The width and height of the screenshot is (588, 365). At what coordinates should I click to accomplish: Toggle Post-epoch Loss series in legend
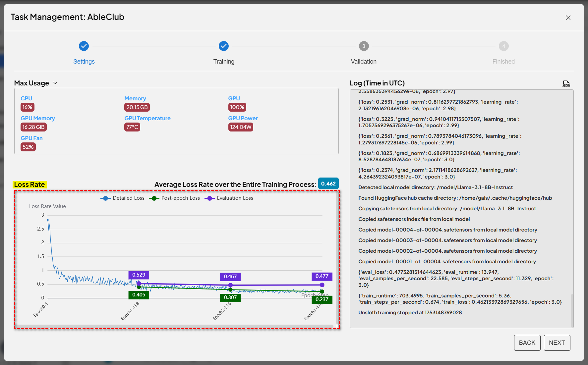pyautogui.click(x=175, y=198)
